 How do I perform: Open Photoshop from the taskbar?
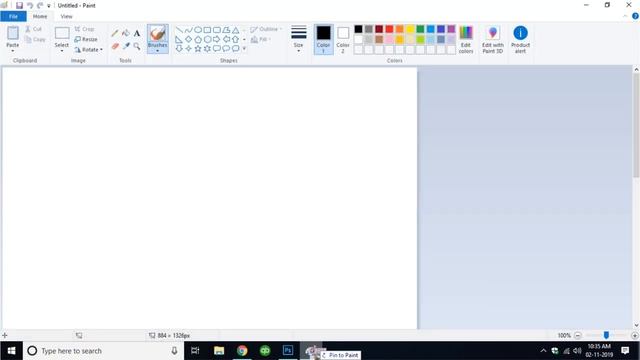tap(288, 351)
